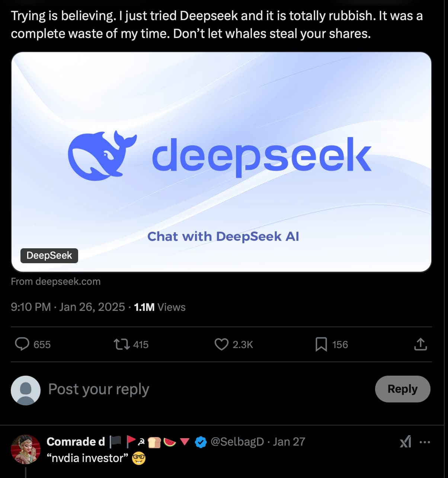Click the DeepSeek label on the card image
Screen dimensions: 448x478
tap(49, 256)
